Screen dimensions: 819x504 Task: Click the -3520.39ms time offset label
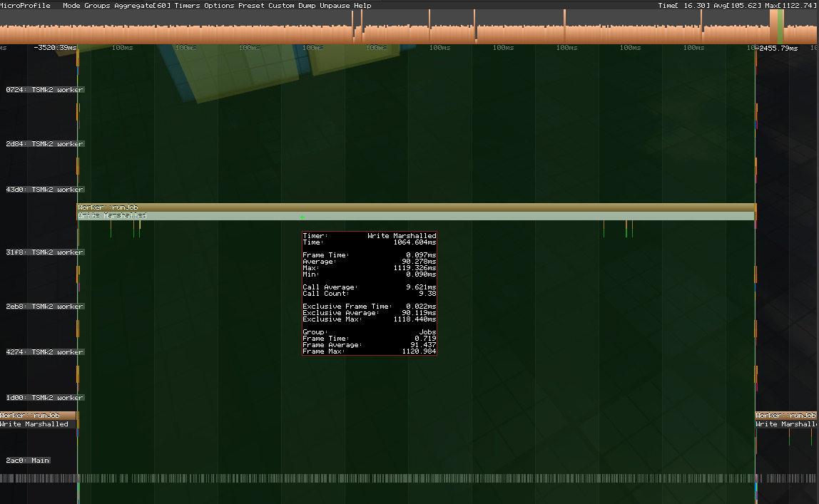[x=55, y=48]
